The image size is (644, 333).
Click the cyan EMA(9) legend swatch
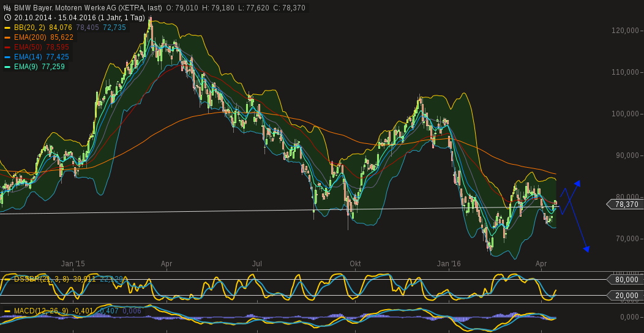click(7, 67)
